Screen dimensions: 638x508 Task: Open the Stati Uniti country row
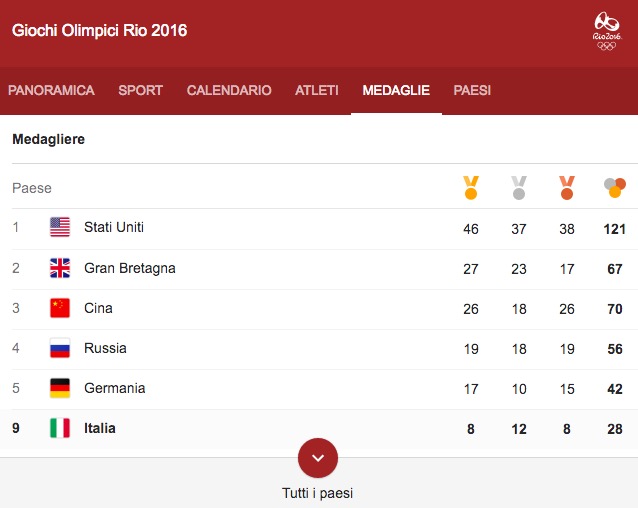(x=114, y=228)
